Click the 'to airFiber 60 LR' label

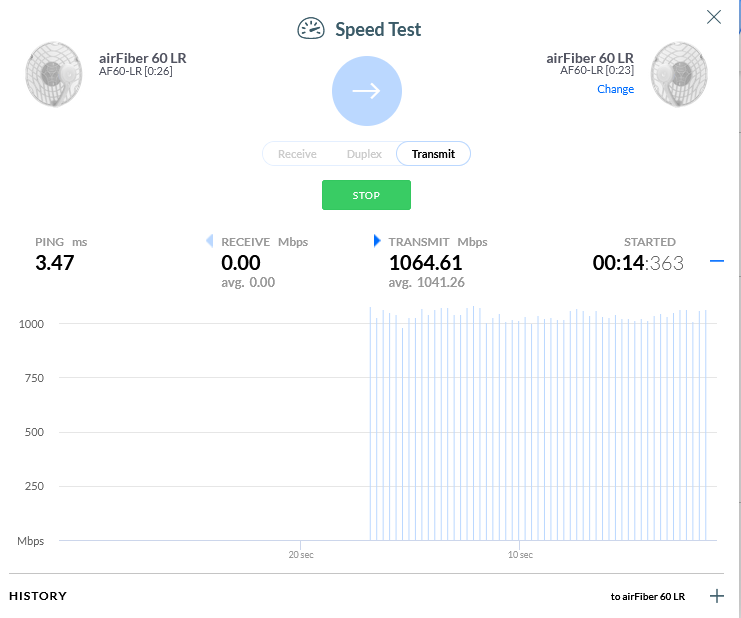click(x=647, y=597)
